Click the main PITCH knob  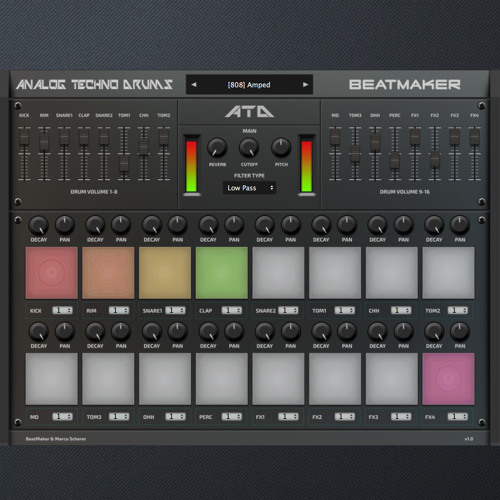point(281,148)
